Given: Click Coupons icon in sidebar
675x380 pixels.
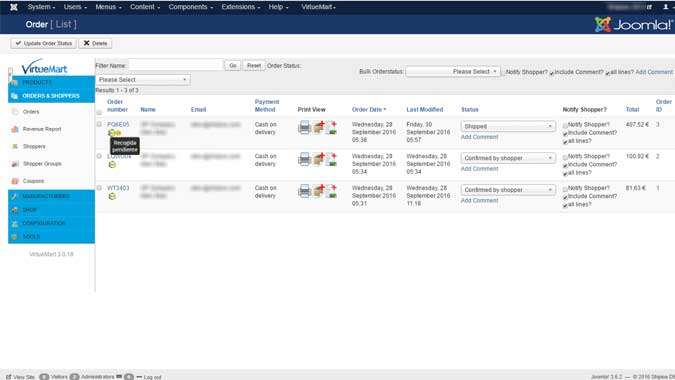Looking at the screenshot, I should pyautogui.click(x=15, y=181).
